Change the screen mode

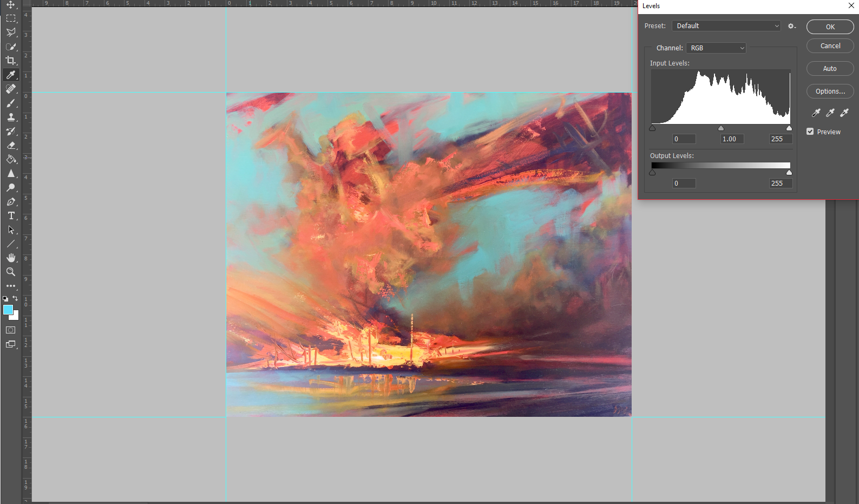(x=11, y=344)
